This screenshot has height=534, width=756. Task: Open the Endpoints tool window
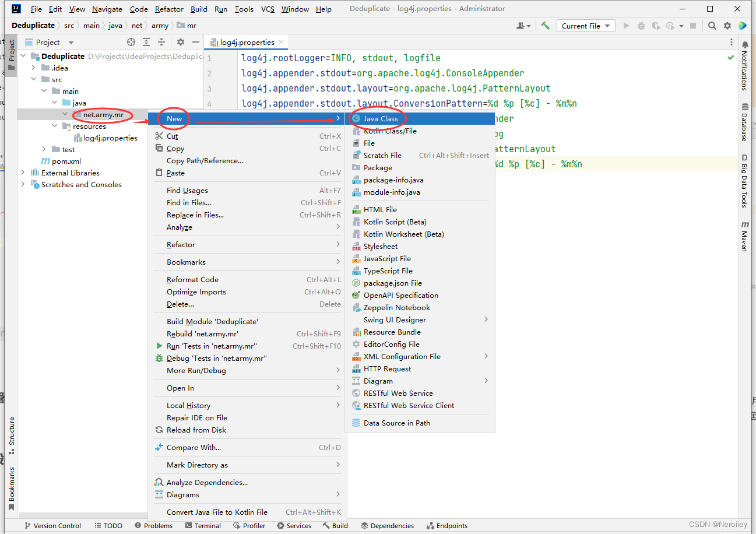coord(447,525)
